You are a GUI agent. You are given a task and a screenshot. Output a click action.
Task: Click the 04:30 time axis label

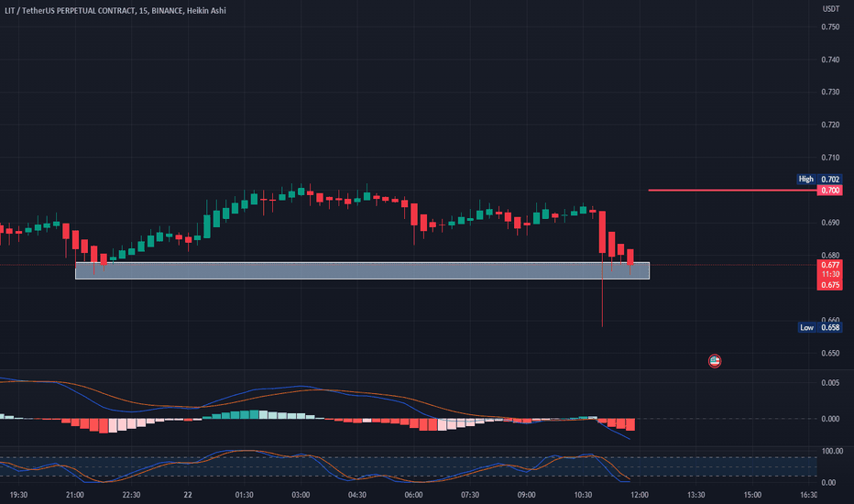pyautogui.click(x=356, y=495)
